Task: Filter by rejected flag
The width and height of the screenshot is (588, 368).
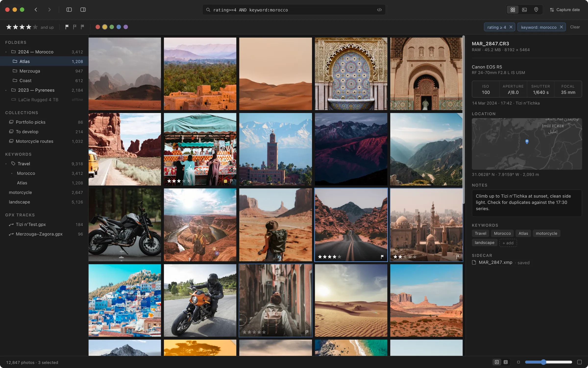Action: click(x=83, y=27)
